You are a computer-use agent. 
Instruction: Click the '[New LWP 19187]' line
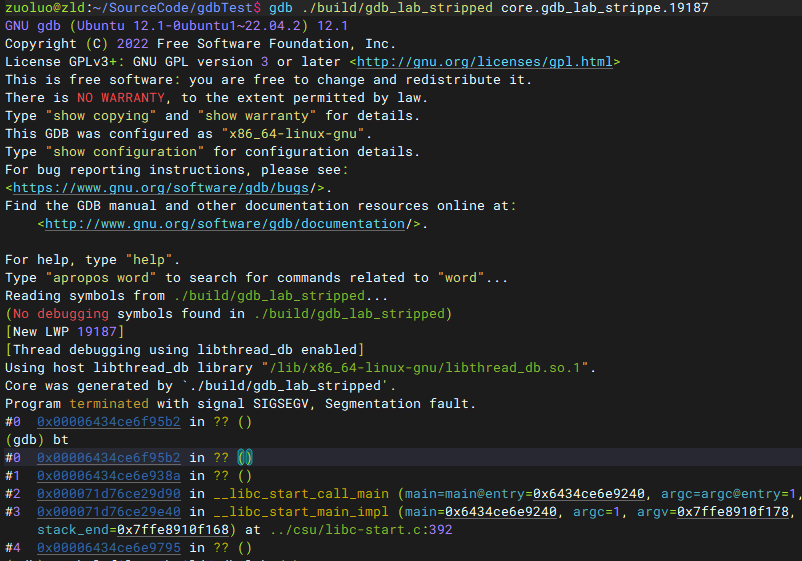pos(64,332)
